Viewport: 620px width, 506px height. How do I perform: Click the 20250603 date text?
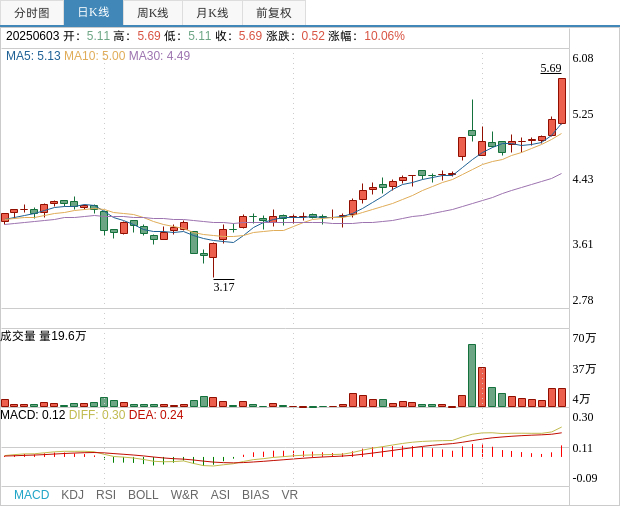pyautogui.click(x=32, y=36)
